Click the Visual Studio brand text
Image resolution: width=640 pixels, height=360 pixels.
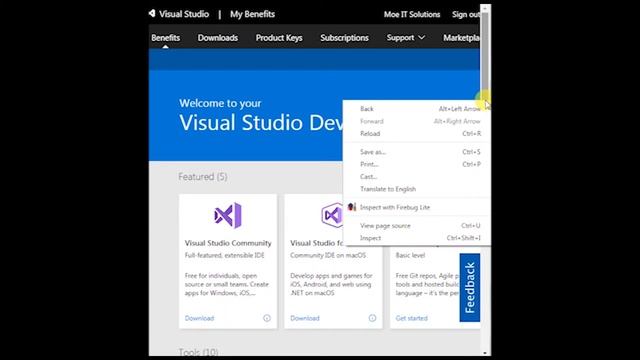pos(184,14)
